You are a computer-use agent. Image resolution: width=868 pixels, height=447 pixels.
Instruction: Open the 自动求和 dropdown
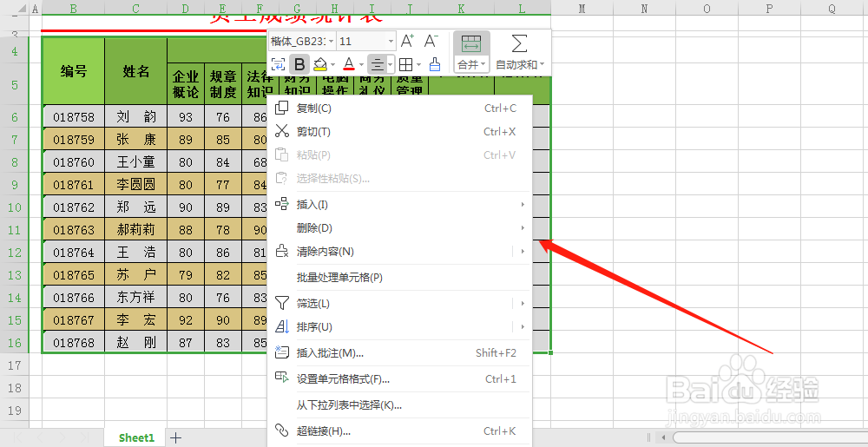[520, 65]
